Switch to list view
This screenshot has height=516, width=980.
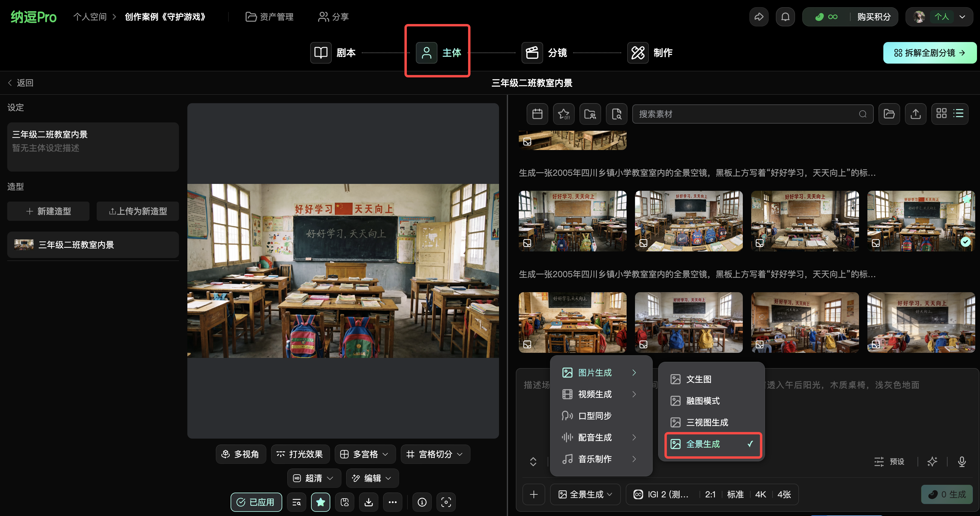(958, 113)
